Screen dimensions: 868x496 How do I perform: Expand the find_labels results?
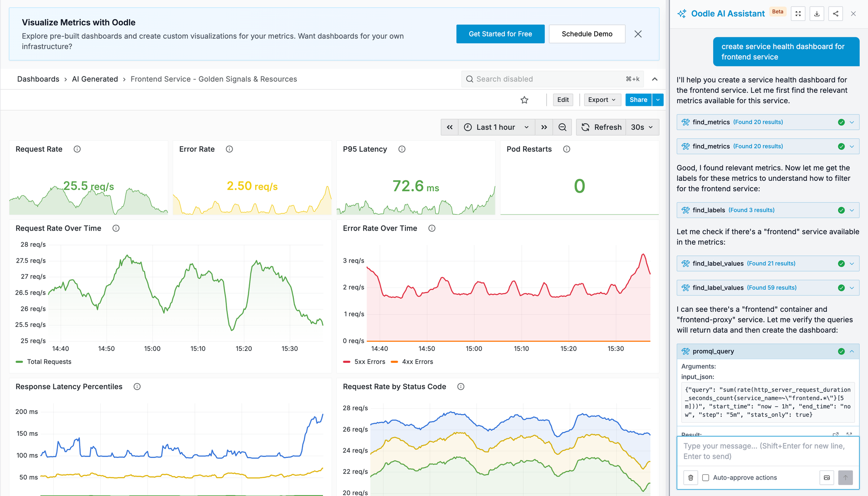click(x=852, y=210)
